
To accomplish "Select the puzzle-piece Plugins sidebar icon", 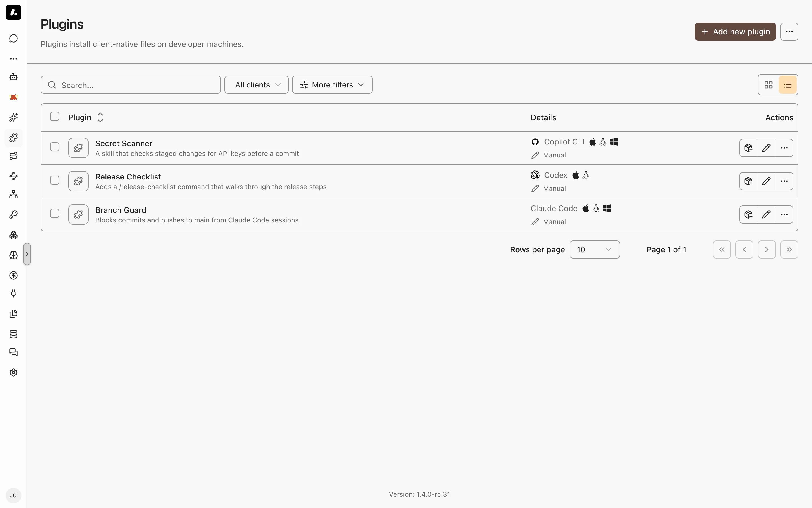I will tap(14, 137).
